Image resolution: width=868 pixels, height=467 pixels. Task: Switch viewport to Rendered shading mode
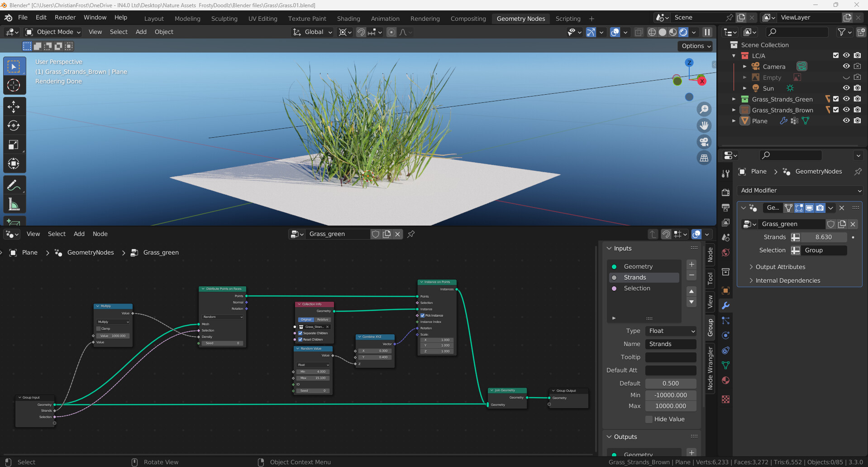tap(683, 32)
